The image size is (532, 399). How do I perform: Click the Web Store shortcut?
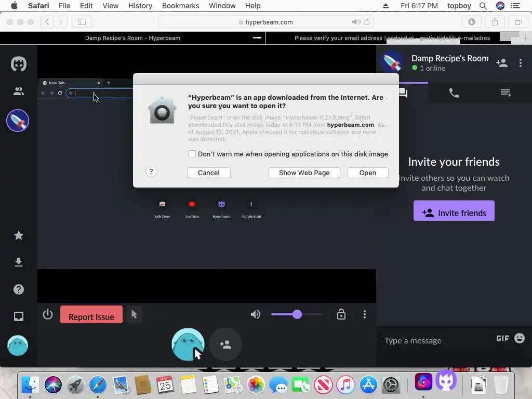[x=162, y=209]
